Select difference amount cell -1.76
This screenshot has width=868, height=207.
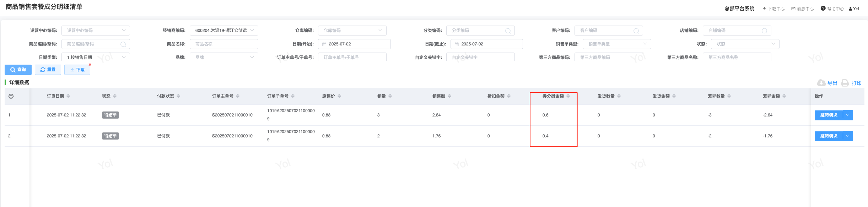coord(767,136)
